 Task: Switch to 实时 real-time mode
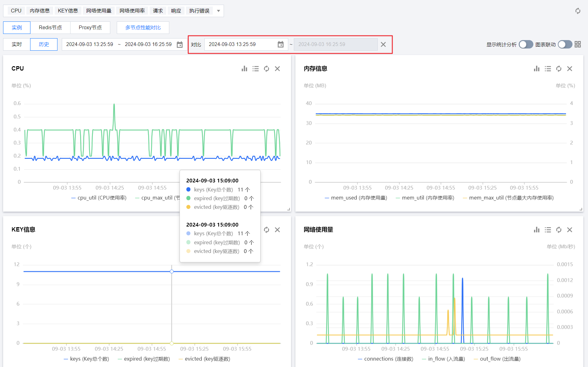pos(17,44)
